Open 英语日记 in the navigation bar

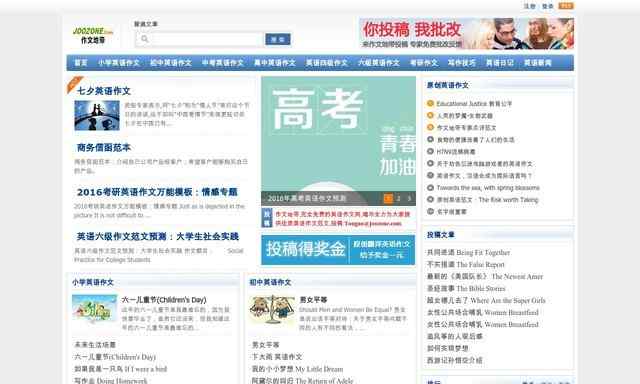[500, 63]
